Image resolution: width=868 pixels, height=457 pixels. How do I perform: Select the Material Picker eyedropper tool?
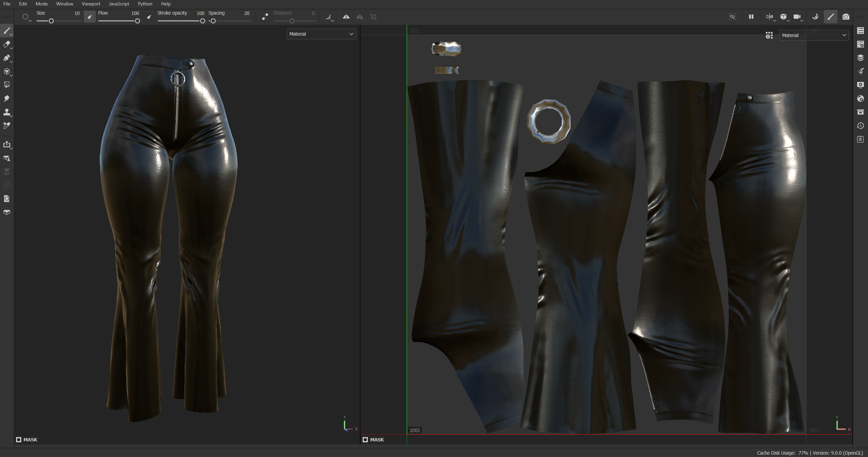tap(6, 126)
